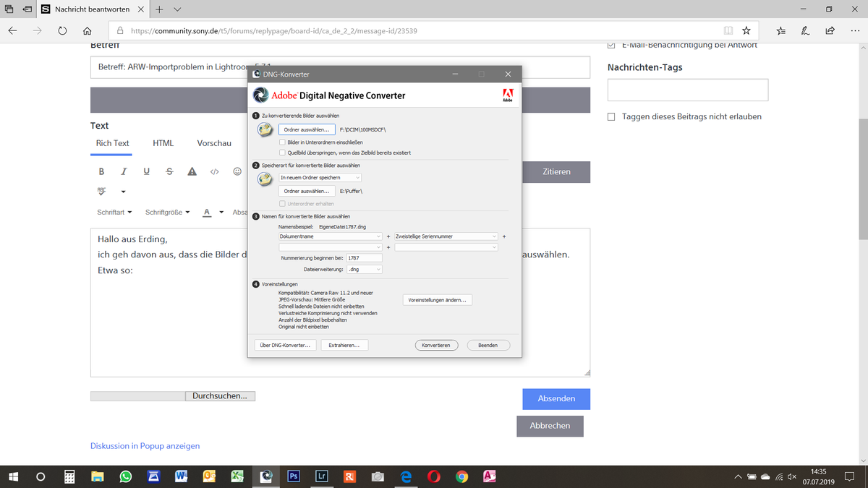The width and height of the screenshot is (868, 488).
Task: Run the spell checker in the editor
Action: 101,191
